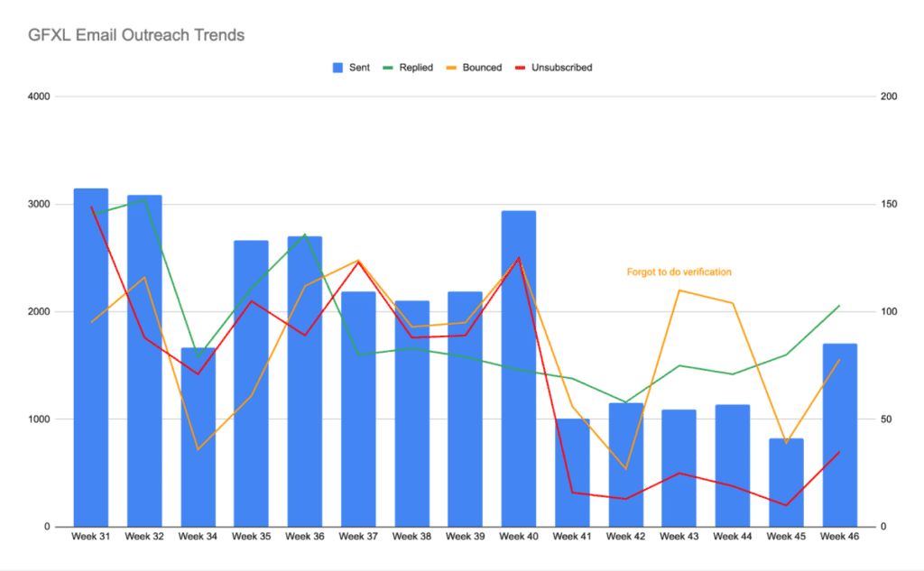Click the orange Bounced legend marker
924x571 pixels.
point(451,67)
